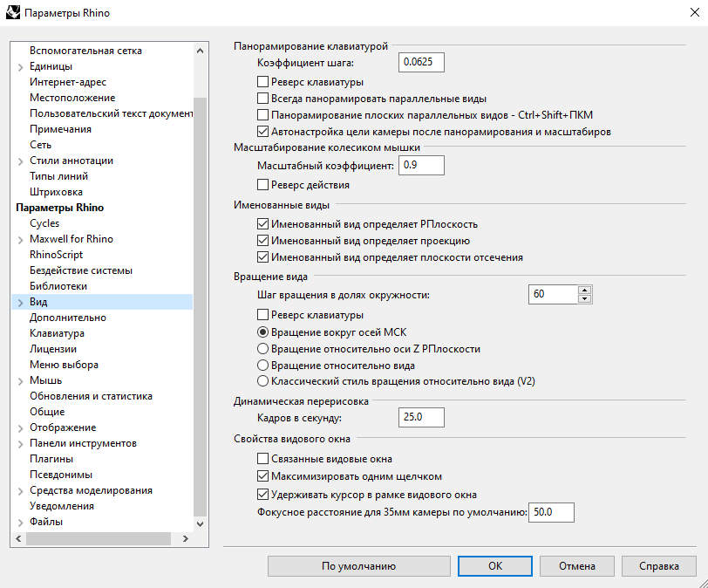
Task: Expand Средства моделирования node arrow
Action: pos(20,491)
